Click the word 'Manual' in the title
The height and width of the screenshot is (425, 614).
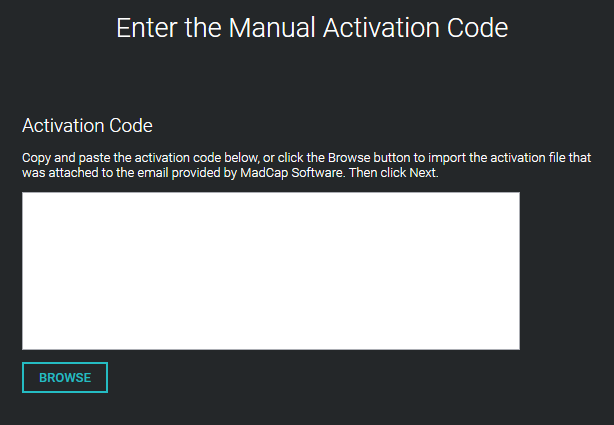(x=272, y=28)
